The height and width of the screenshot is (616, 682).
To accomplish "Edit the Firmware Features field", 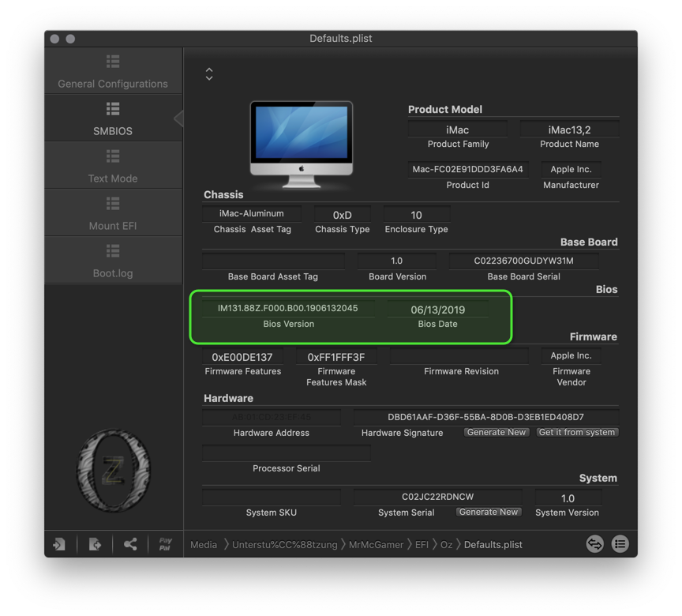I will pos(242,357).
